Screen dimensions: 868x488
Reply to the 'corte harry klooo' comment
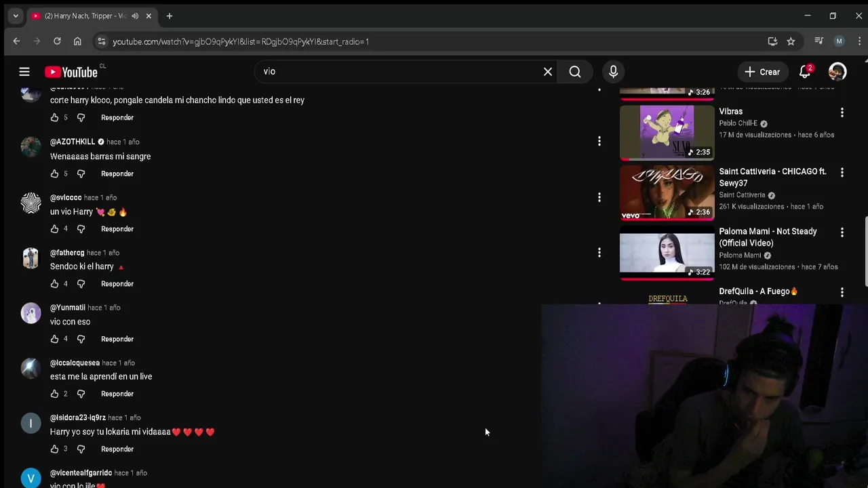117,118
